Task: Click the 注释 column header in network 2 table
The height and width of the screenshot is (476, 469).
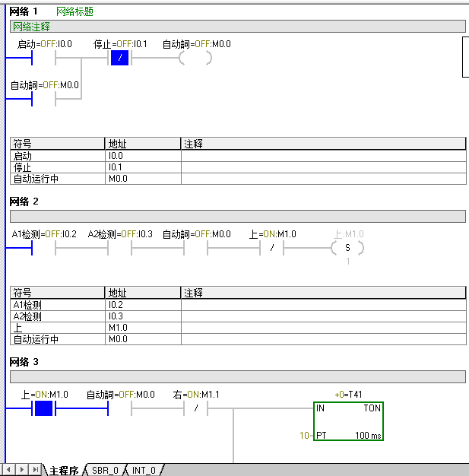Action: pos(324,293)
